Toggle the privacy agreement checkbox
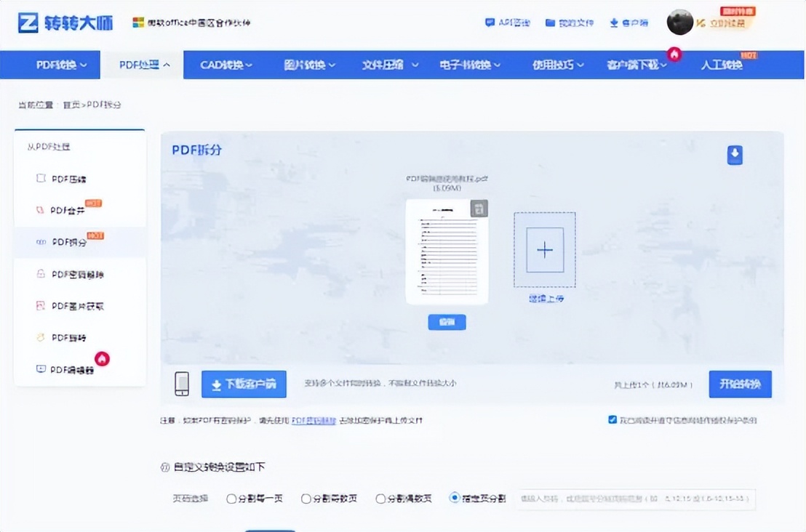The height and width of the screenshot is (532, 806). 612,420
